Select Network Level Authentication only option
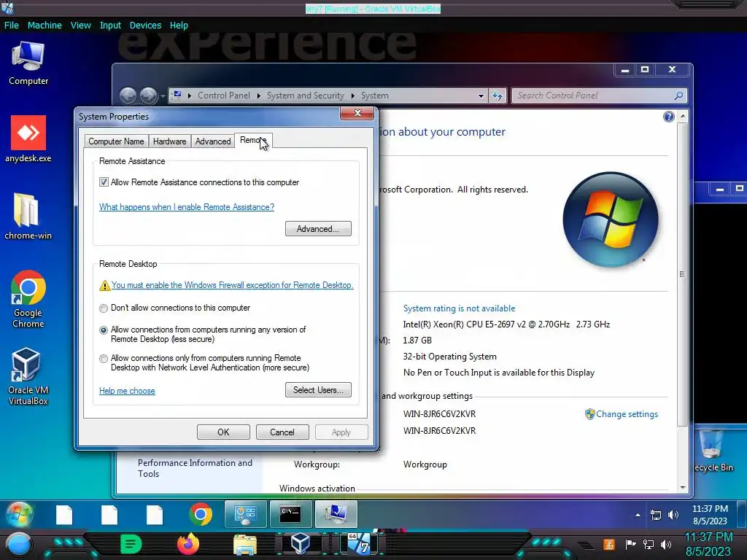Screen dimensions: 747x560 point(104,359)
